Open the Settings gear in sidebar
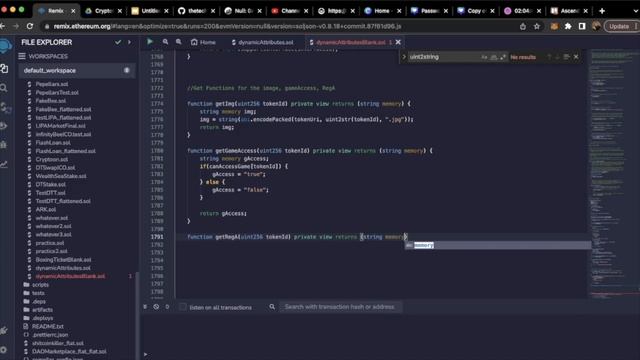 (4, 350)
